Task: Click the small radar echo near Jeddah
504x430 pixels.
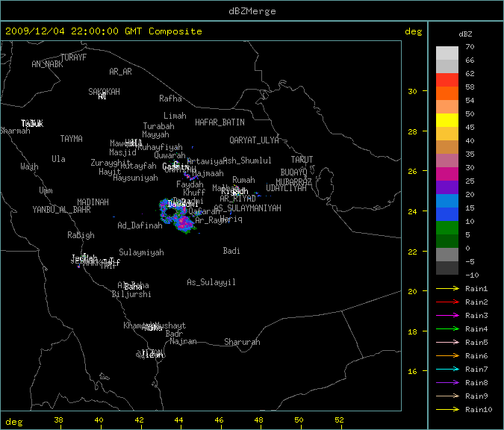Action: coord(78,267)
